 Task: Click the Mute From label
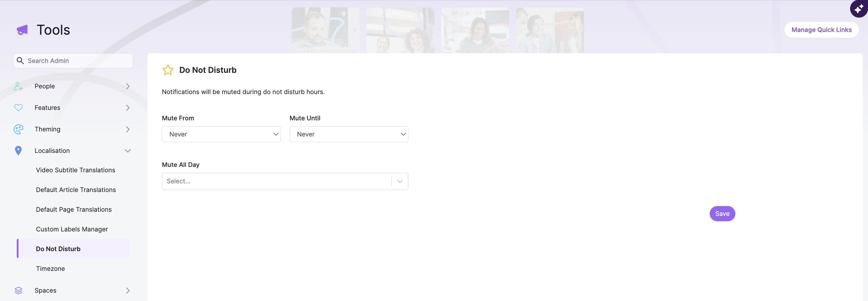pos(178,118)
